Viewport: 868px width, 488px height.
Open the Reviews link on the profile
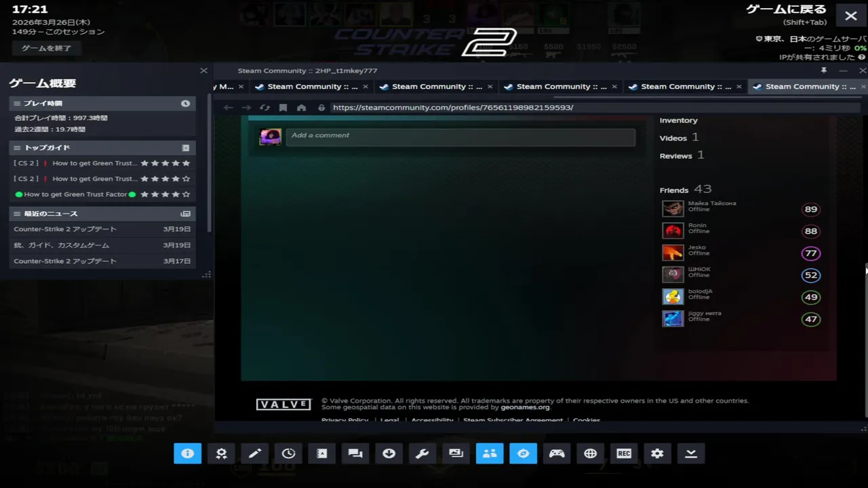(676, 156)
